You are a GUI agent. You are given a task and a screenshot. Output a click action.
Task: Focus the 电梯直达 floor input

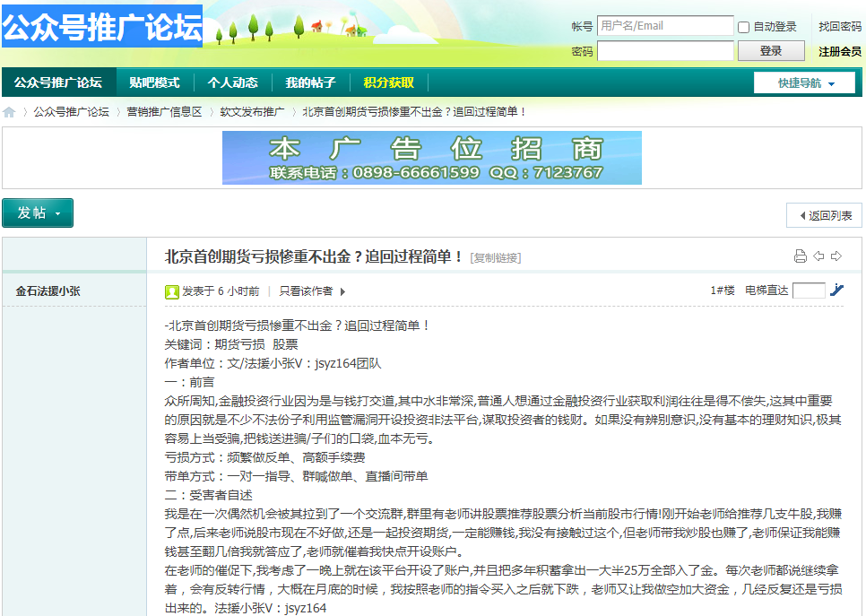(809, 290)
